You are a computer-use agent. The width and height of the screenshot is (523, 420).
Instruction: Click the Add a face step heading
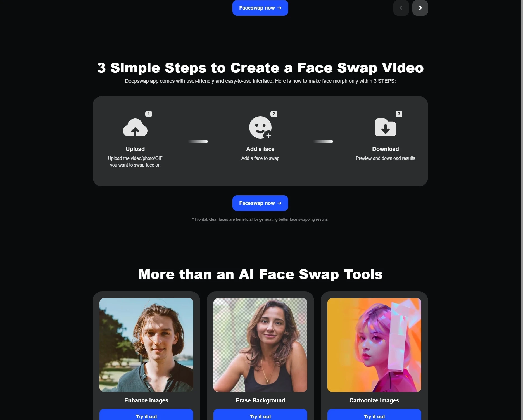click(x=260, y=149)
